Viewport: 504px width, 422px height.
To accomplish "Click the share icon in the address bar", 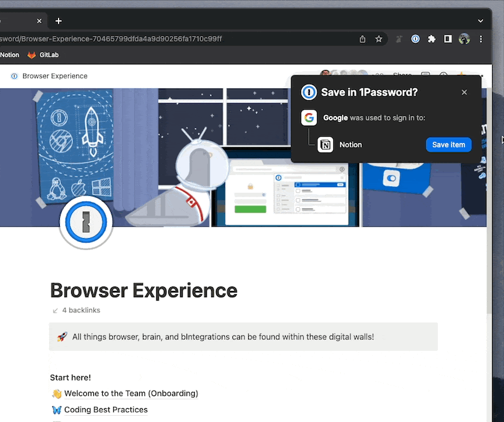I will [362, 38].
